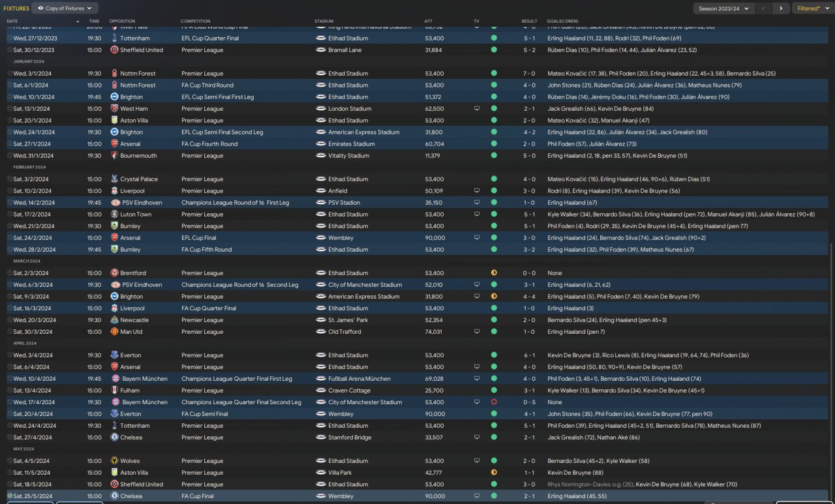The width and height of the screenshot is (835, 504).
Task: Sort fixtures by Stadium column header
Action: (x=324, y=22)
